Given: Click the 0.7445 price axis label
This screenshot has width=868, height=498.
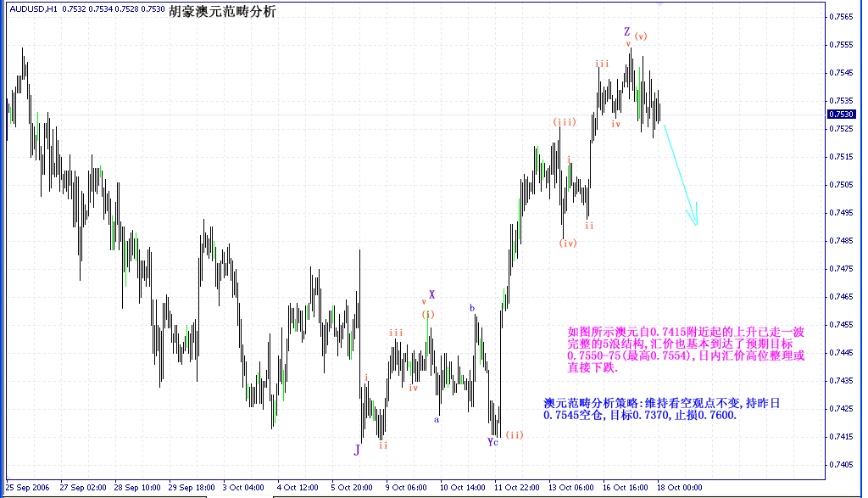Looking at the screenshot, I should pos(842,353).
